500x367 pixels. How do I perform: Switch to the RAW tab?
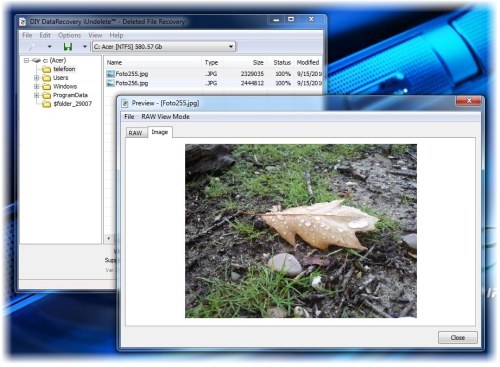pos(135,133)
